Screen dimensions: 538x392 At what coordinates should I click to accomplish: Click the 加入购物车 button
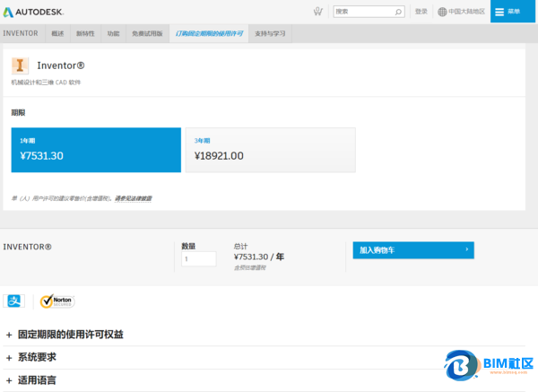[413, 250]
